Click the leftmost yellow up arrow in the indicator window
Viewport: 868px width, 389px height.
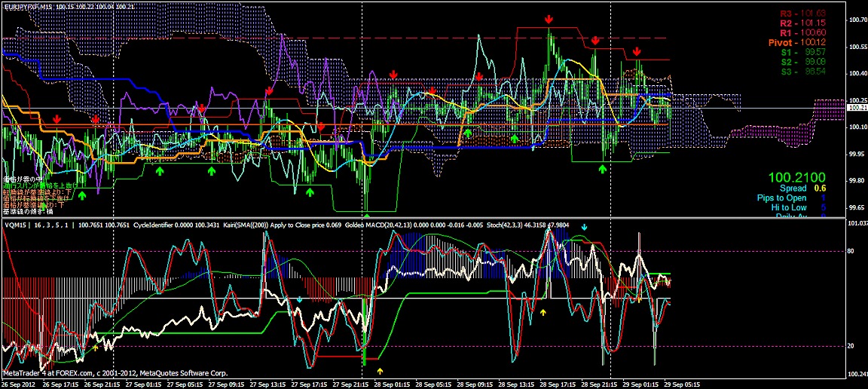click(x=96, y=348)
